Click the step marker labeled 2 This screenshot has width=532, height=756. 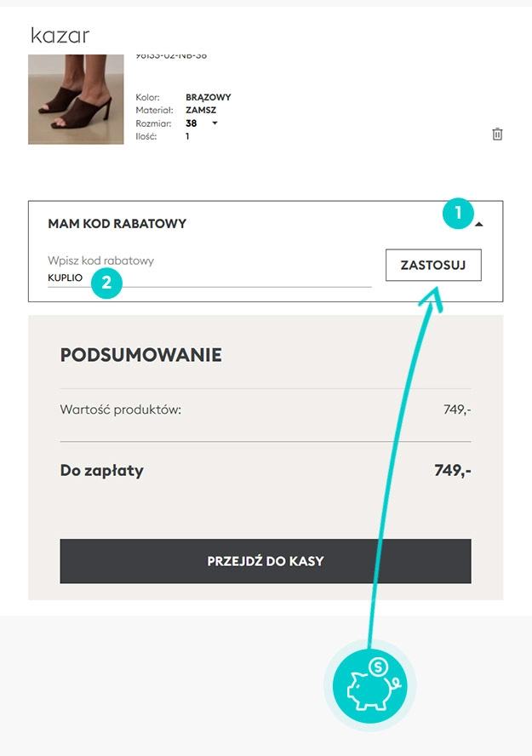pos(106,281)
